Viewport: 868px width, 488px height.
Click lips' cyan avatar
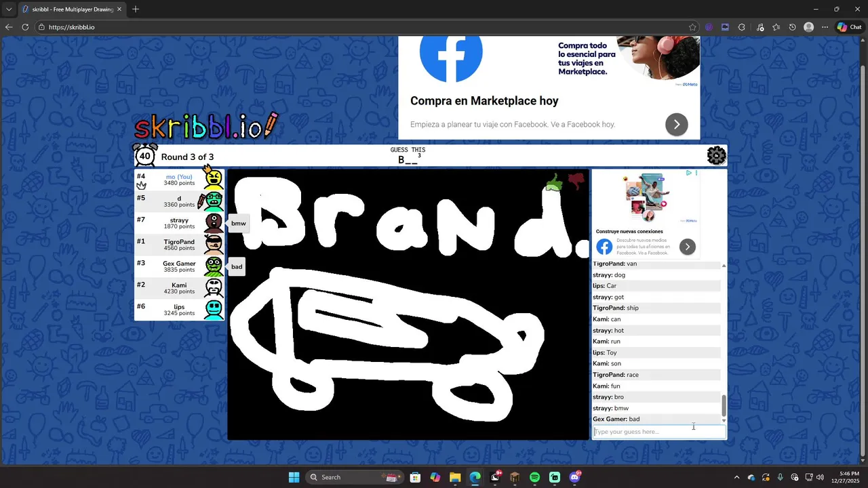pyautogui.click(x=214, y=309)
